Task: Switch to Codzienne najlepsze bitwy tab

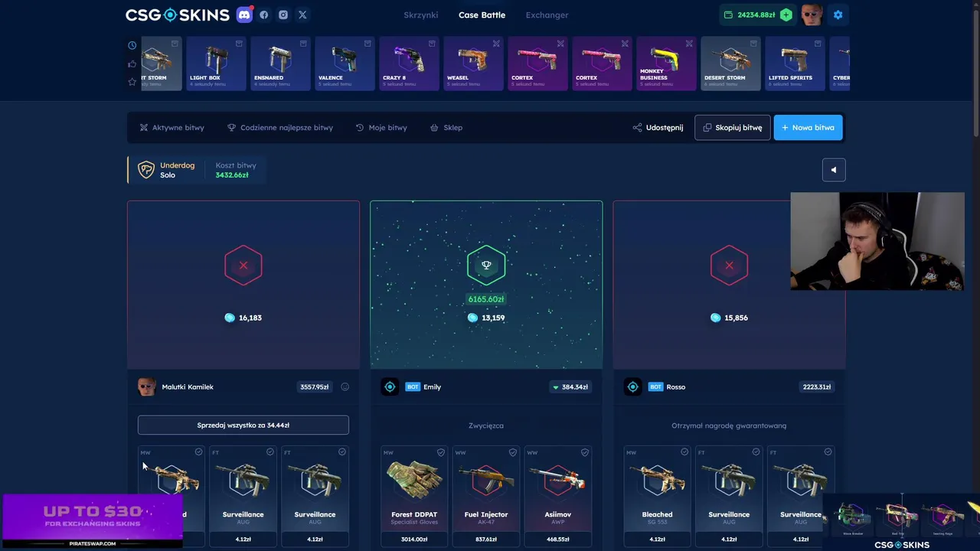Action: (280, 128)
